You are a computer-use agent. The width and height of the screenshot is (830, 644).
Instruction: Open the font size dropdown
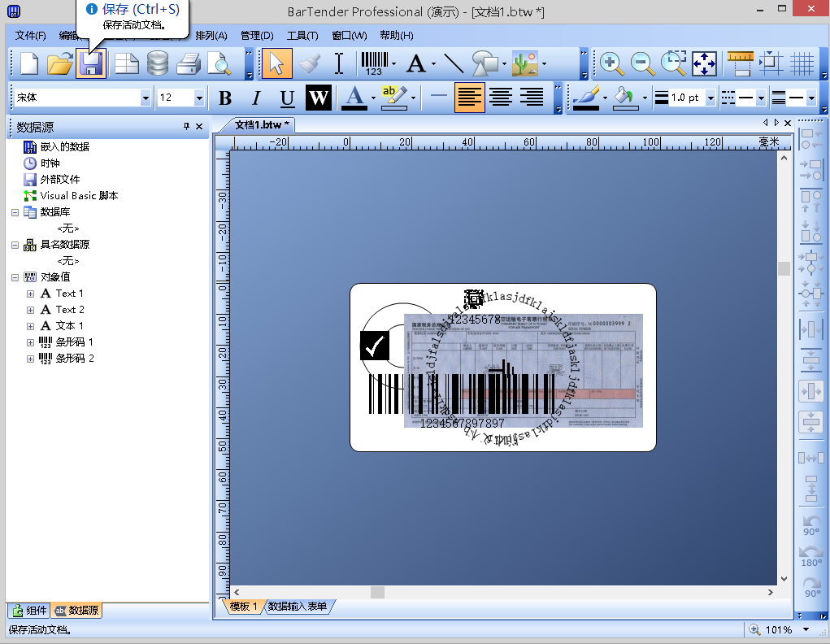pyautogui.click(x=199, y=98)
